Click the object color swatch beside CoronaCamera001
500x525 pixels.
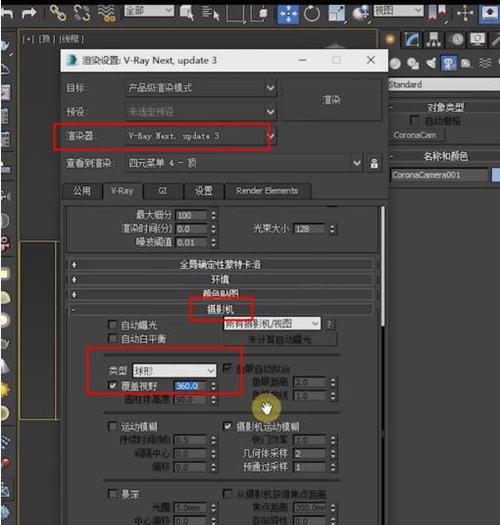(x=496, y=175)
